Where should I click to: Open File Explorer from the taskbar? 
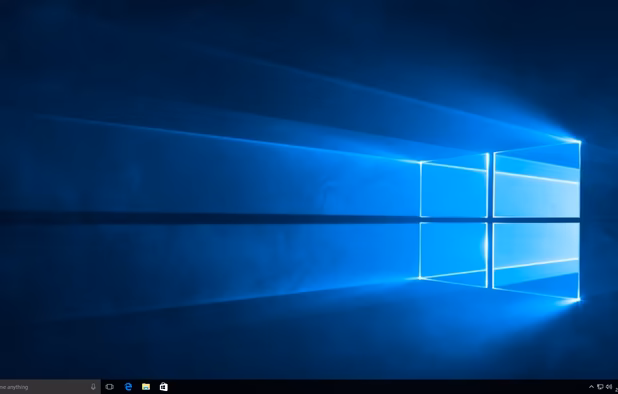pyautogui.click(x=146, y=387)
